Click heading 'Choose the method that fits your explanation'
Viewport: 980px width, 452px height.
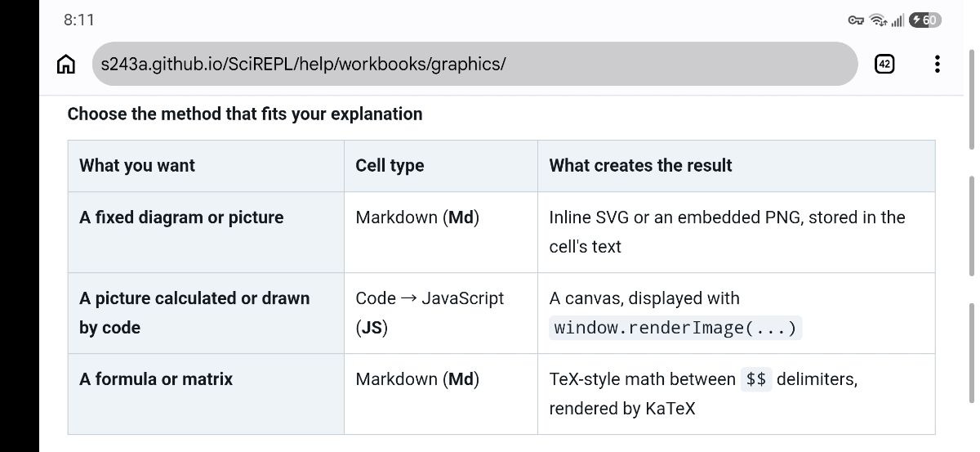click(245, 114)
